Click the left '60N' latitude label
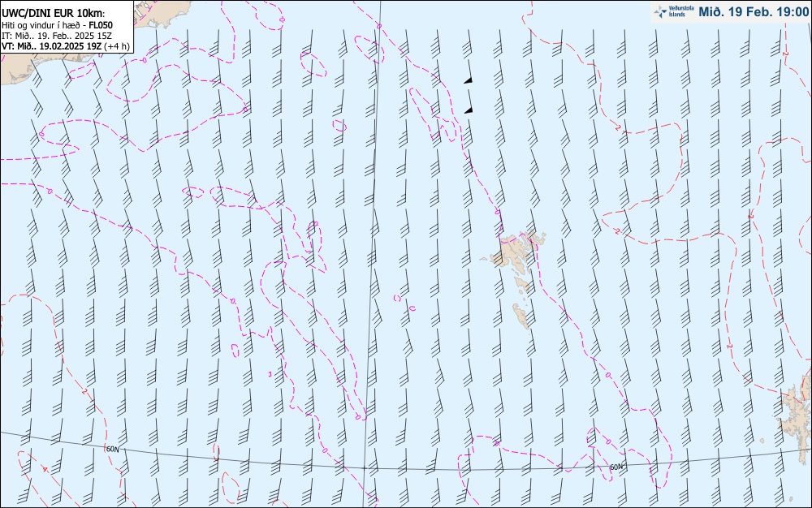 (x=112, y=450)
